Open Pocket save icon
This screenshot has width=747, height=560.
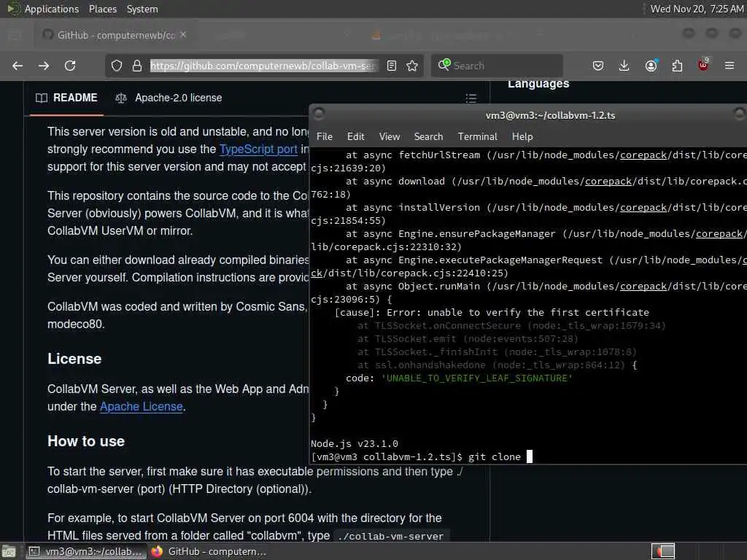tap(598, 66)
